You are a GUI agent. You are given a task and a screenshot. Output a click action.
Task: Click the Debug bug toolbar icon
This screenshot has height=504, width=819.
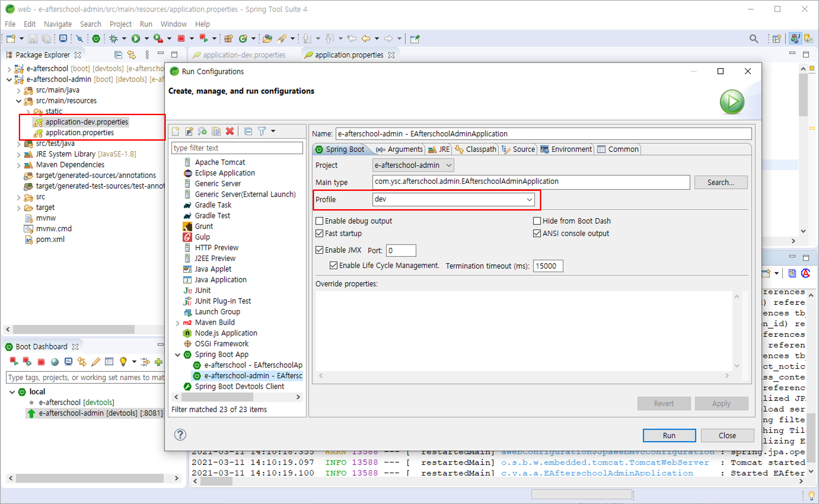pyautogui.click(x=114, y=39)
